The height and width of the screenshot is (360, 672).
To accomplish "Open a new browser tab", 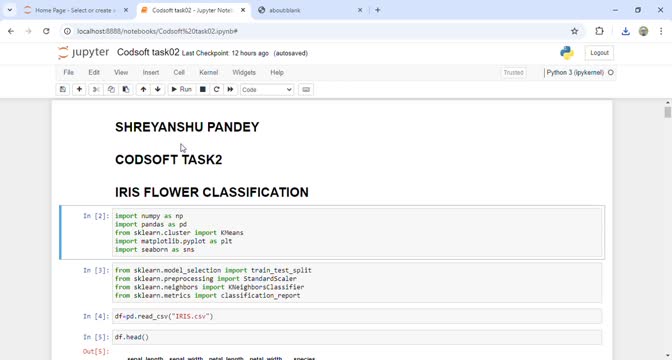I will coord(378,10).
